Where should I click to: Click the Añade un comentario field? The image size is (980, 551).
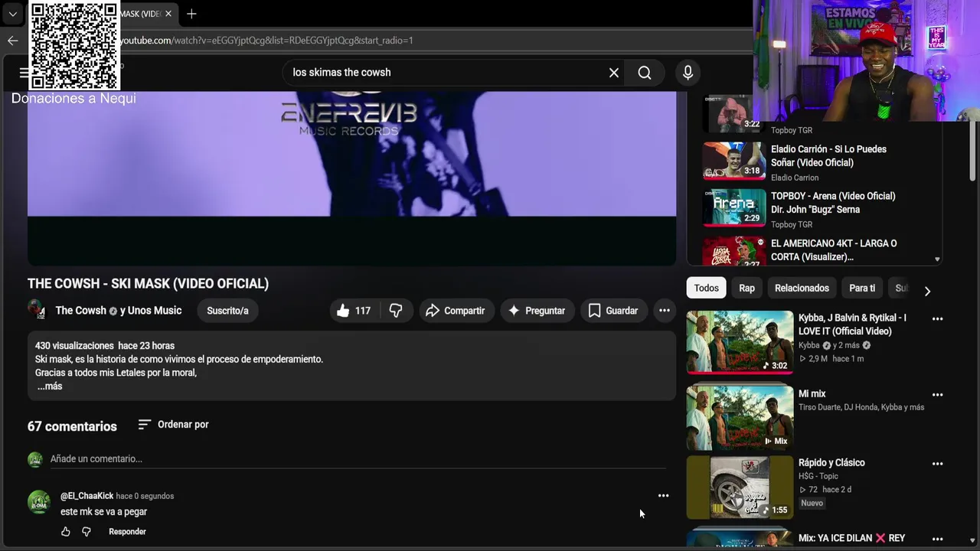[x=358, y=459]
